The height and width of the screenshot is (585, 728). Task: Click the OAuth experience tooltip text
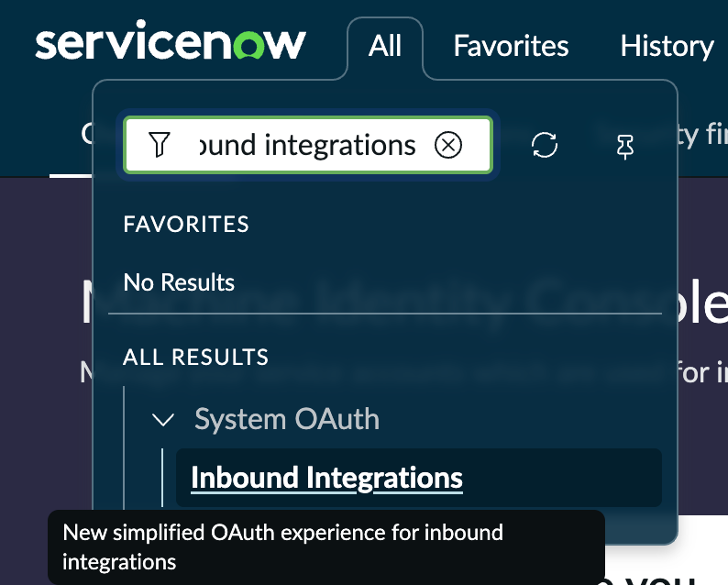click(x=282, y=546)
